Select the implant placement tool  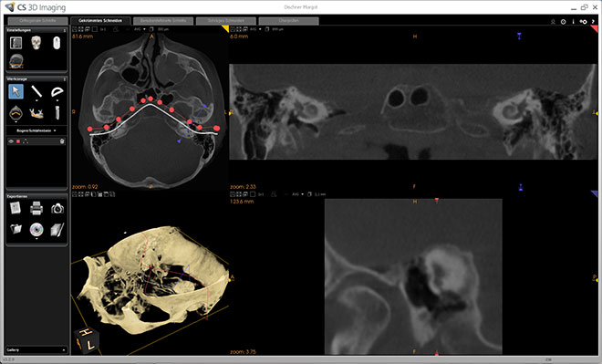click(57, 112)
